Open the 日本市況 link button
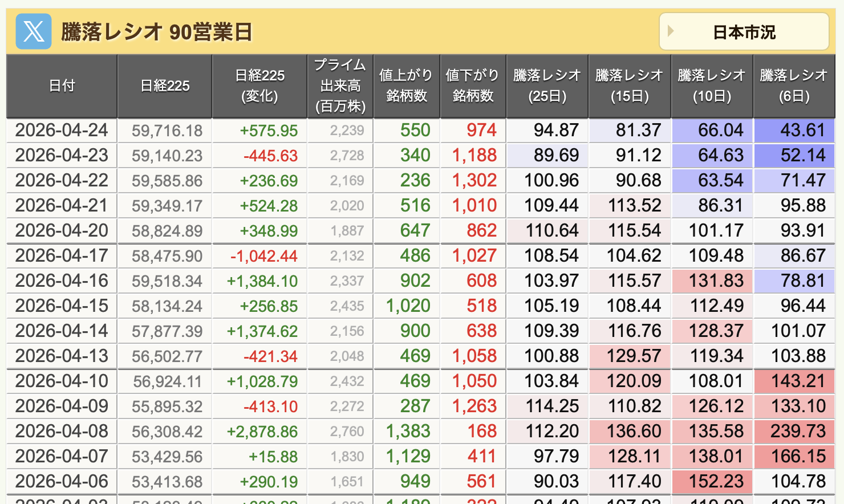Image resolution: width=844 pixels, height=504 pixels. [744, 32]
